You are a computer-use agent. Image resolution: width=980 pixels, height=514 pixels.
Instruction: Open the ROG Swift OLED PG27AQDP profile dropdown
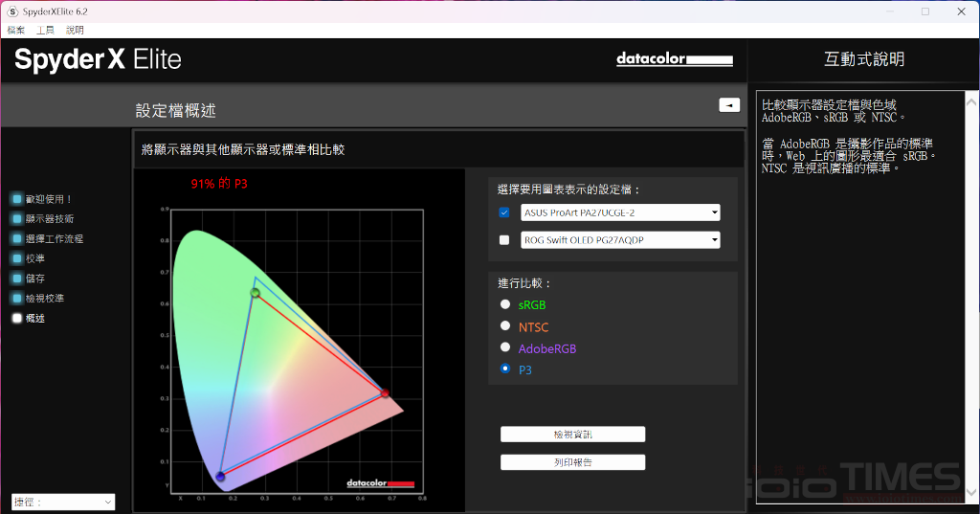(620, 240)
